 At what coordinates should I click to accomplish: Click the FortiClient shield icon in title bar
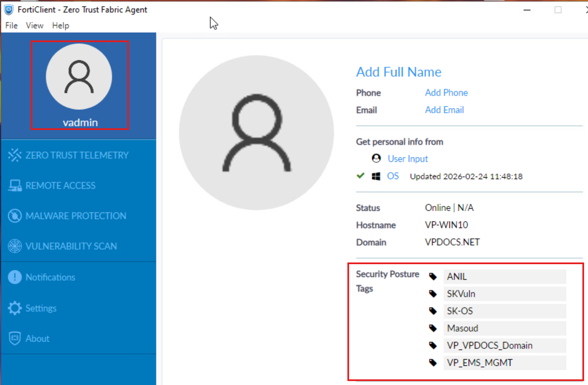(x=9, y=10)
